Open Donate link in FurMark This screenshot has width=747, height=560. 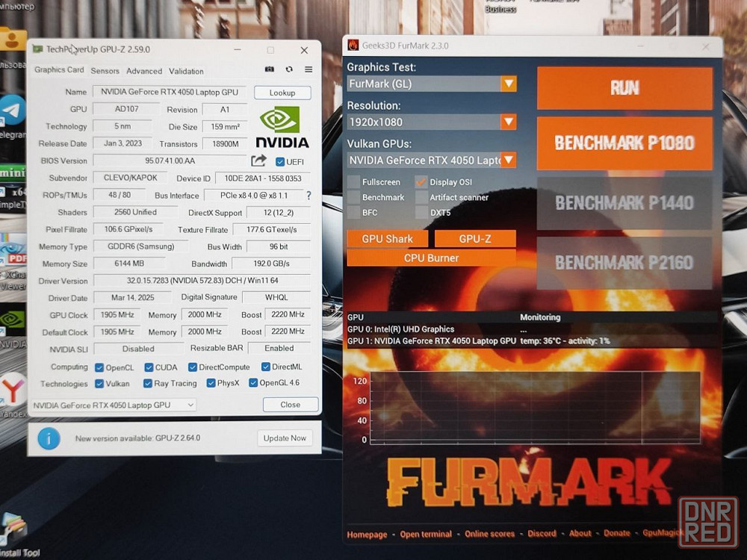[617, 533]
